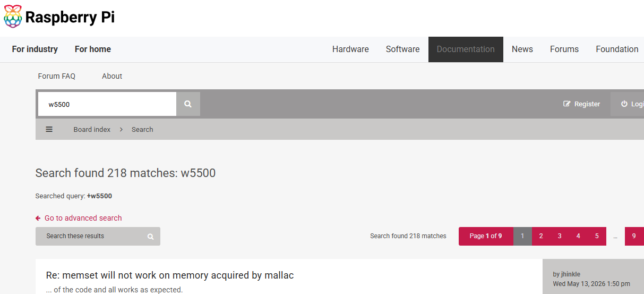Go to results page 2
Image resolution: width=644 pixels, height=294 pixels.
click(541, 236)
